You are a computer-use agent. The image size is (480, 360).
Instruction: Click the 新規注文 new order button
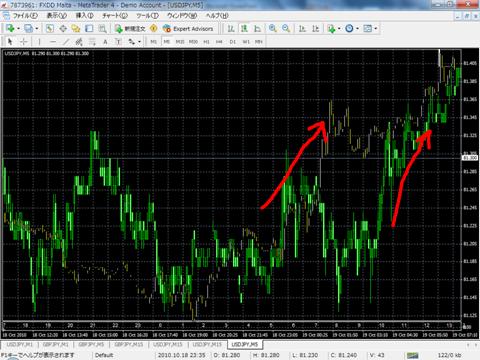[130, 29]
